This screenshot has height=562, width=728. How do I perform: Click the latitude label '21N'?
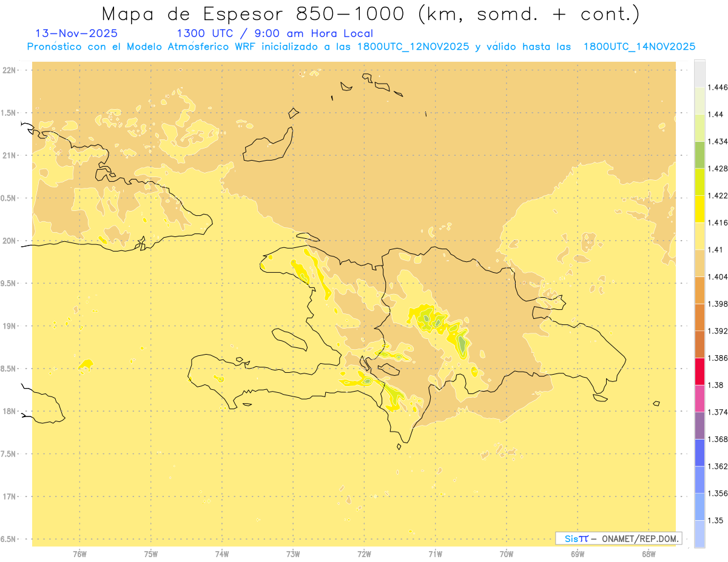10,155
